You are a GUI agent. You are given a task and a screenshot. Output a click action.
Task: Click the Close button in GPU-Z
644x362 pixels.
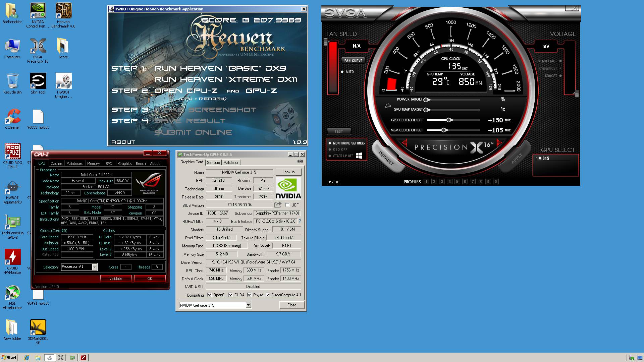click(x=292, y=305)
